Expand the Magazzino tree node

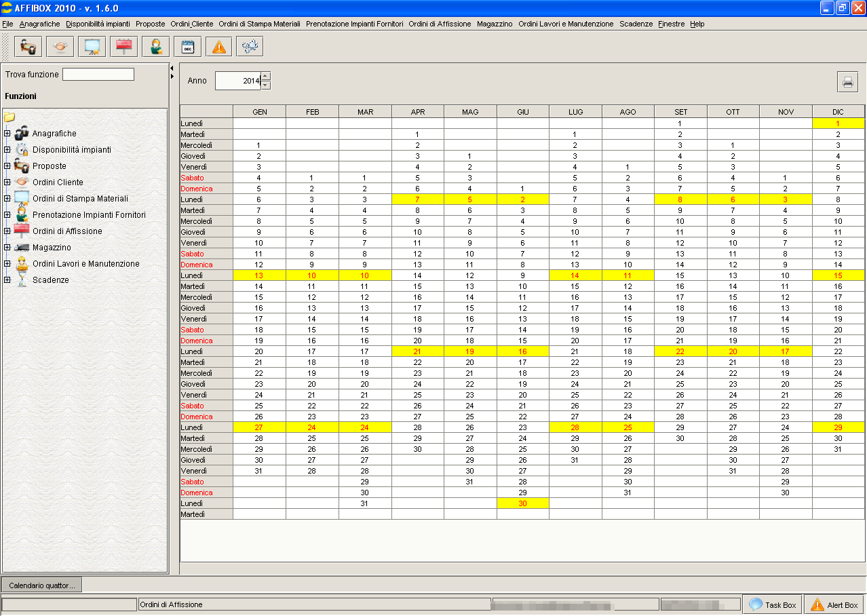pos(7,248)
